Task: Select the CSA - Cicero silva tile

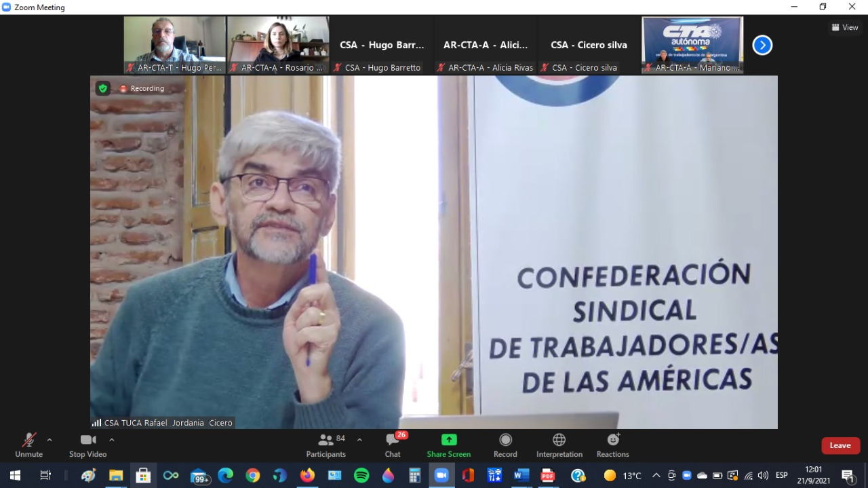Action: click(x=589, y=45)
